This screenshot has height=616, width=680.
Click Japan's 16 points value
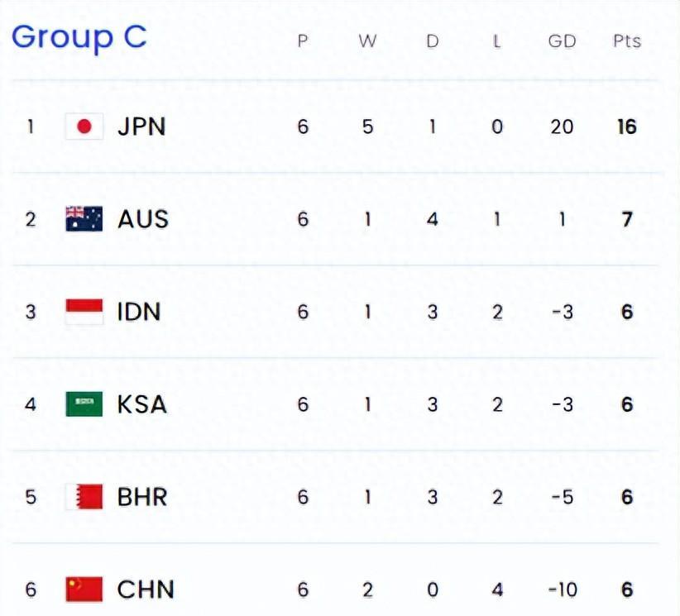click(x=627, y=127)
